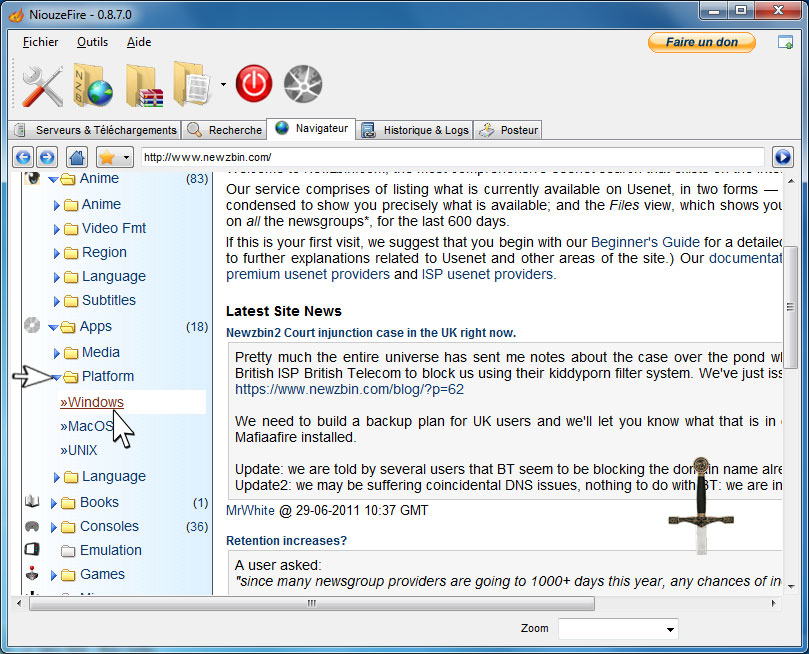Click the scroll down arrow of page
The image size is (809, 654).
click(x=790, y=586)
